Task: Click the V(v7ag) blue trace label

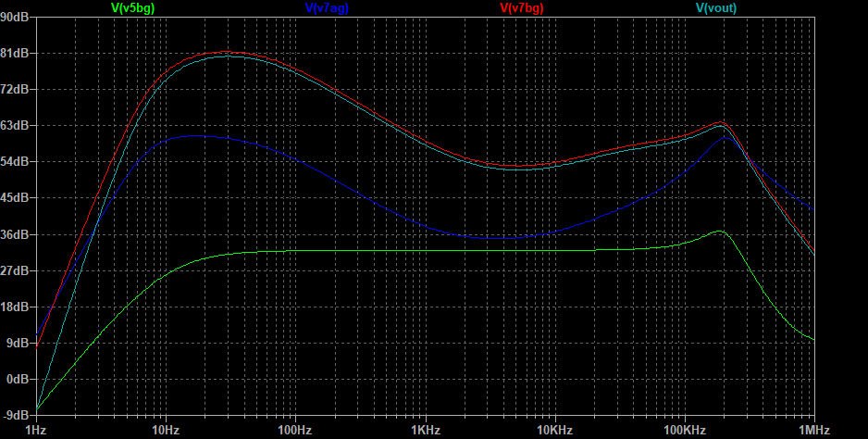Action: click(x=328, y=7)
